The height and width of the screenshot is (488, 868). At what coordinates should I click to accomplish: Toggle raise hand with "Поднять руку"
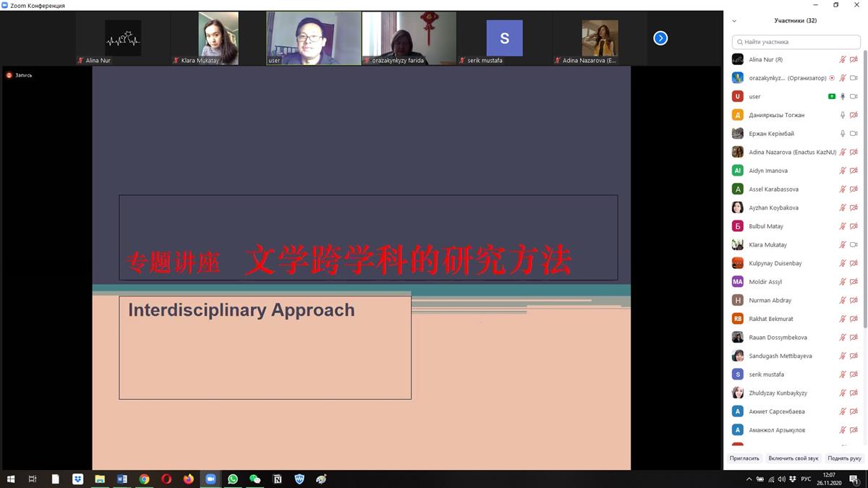(x=844, y=458)
